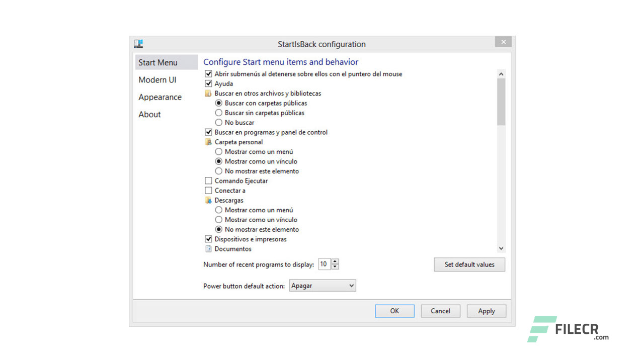This screenshot has width=644, height=362.
Task: Click the scrollbar down arrow in options list
Action: [x=501, y=248]
